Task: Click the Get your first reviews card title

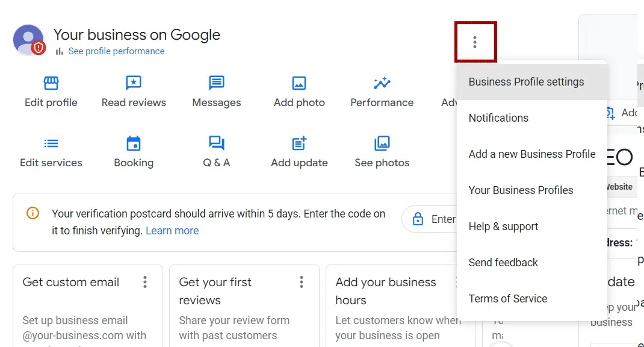Action: pyautogui.click(x=215, y=291)
